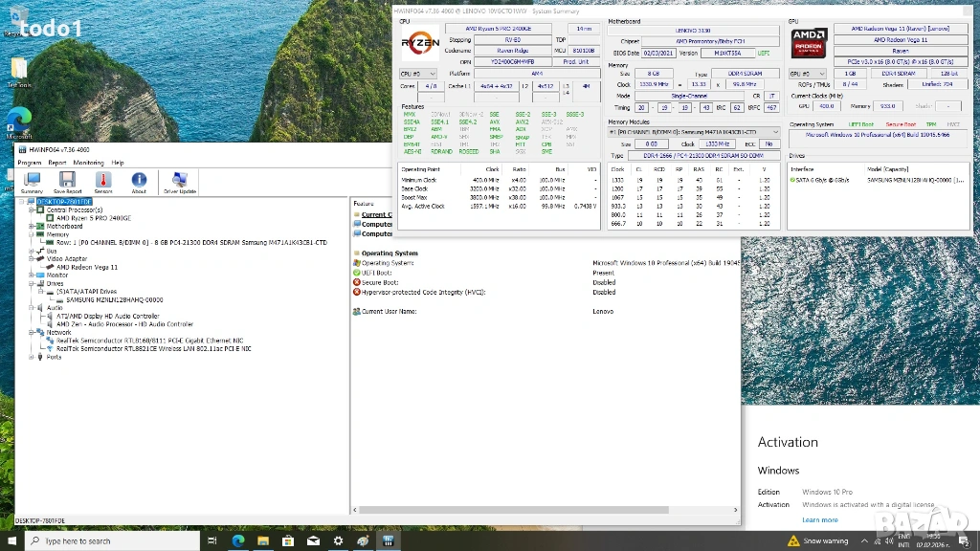
Task: Open the GPU #0 selector dropdown
Action: click(x=807, y=73)
